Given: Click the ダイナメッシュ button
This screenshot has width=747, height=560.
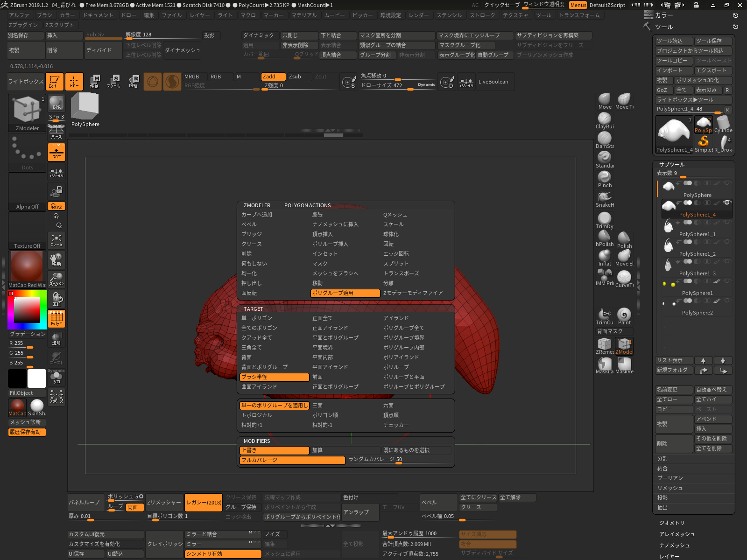Looking at the screenshot, I should pos(182,50).
